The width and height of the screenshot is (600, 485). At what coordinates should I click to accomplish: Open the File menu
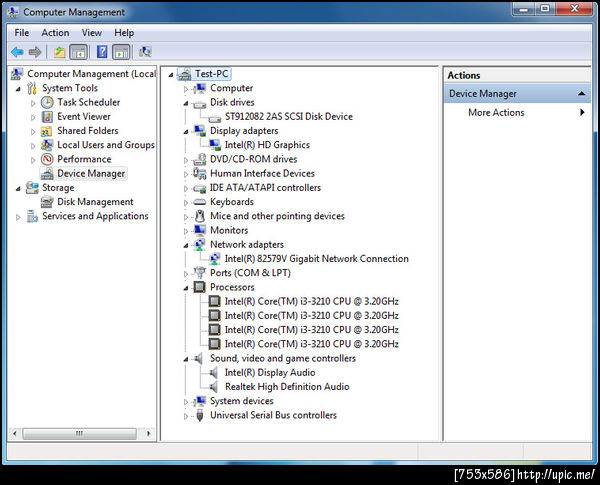(22, 33)
